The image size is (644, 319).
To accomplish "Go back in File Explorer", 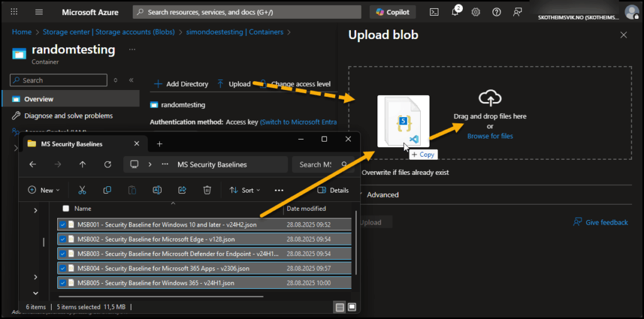I will click(x=33, y=164).
